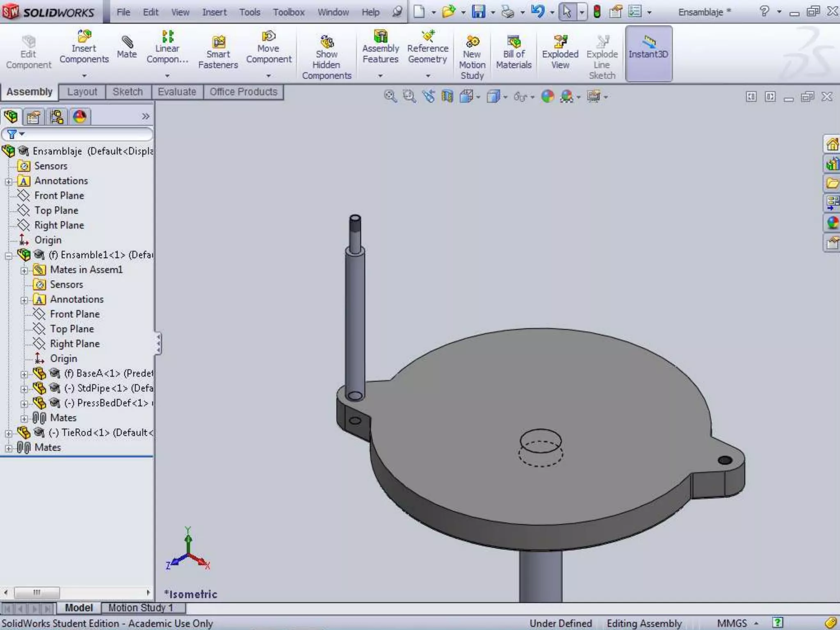Click the MMGS unit system button
This screenshot has height=630, width=840.
(x=732, y=623)
